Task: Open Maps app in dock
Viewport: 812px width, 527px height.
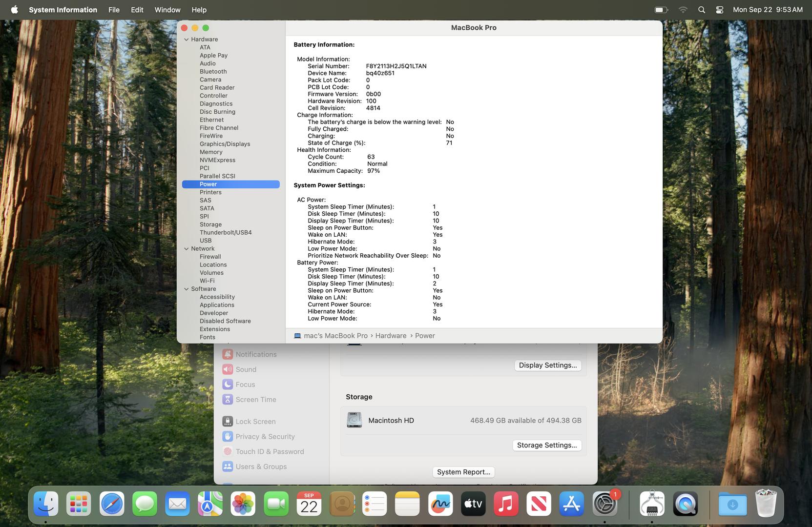Action: coord(210,504)
